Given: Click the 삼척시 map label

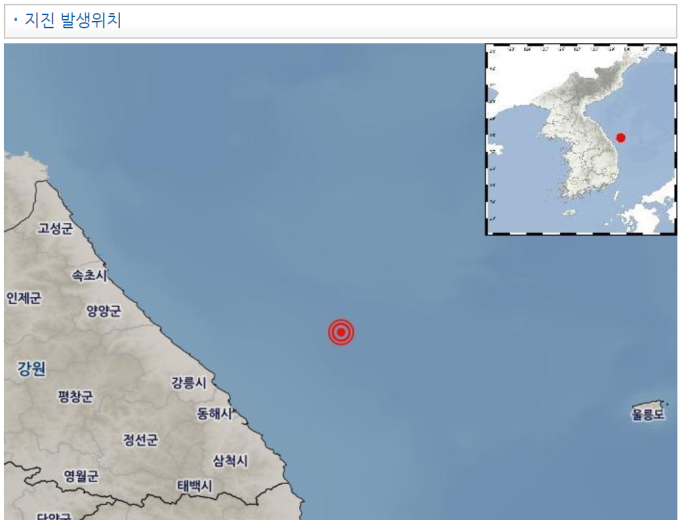Looking at the screenshot, I should [230, 461].
